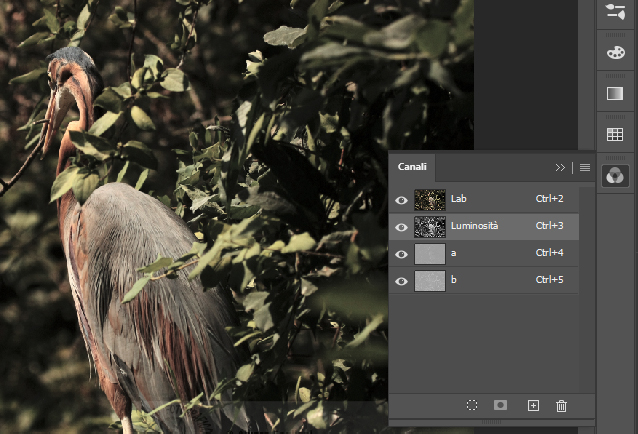The height and width of the screenshot is (434, 638).
Task: Select the Luminosità channel row
Action: (484, 227)
